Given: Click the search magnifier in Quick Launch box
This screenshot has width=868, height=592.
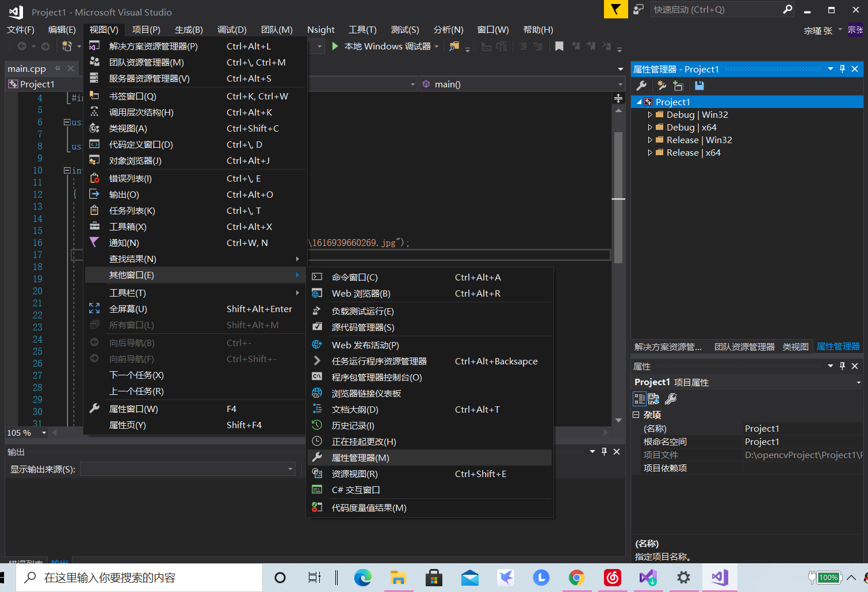Looking at the screenshot, I should point(787,9).
